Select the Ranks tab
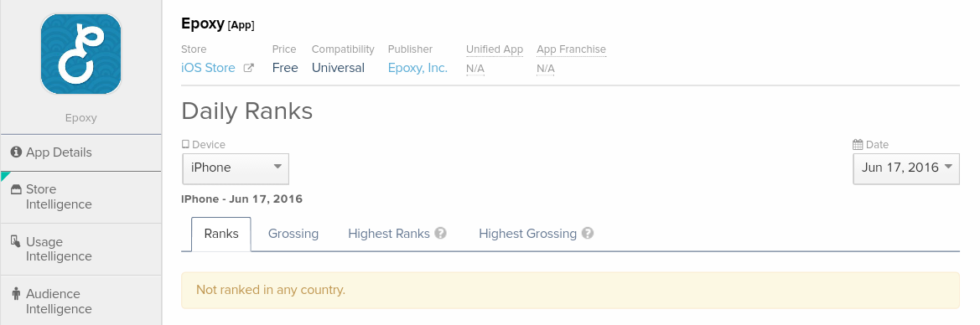980x325 pixels. 221,234
